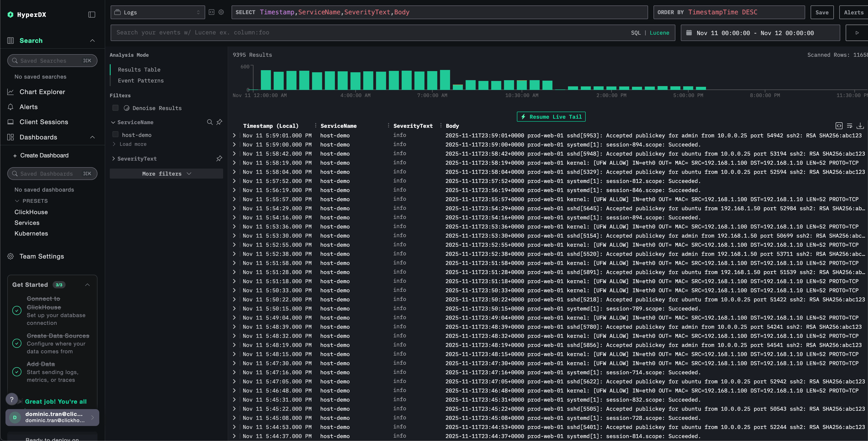Viewport: 868px width, 441px height.
Task: Switch query language to SQL
Action: pyautogui.click(x=636, y=33)
